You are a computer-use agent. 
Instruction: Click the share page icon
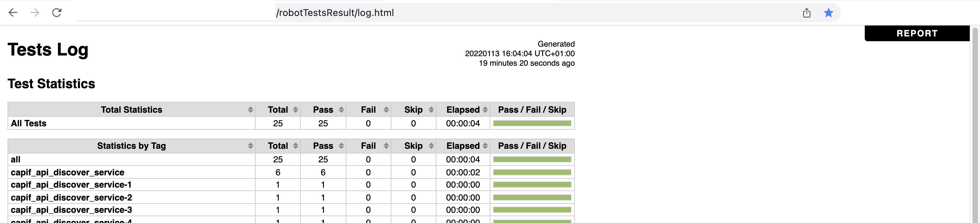[806, 13]
